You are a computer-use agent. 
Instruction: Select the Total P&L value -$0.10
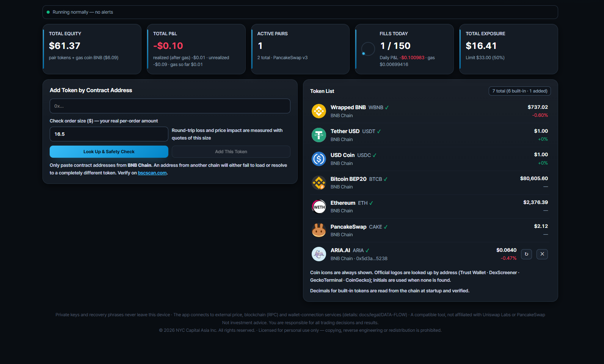click(x=168, y=46)
